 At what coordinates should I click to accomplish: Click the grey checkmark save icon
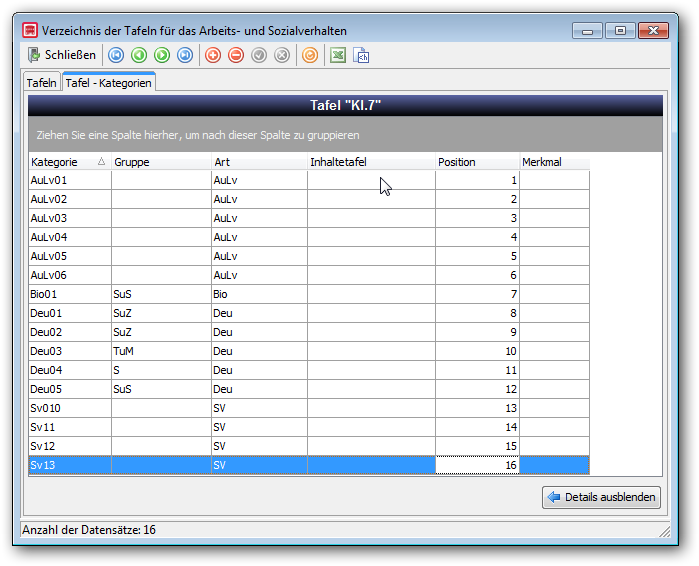259,55
